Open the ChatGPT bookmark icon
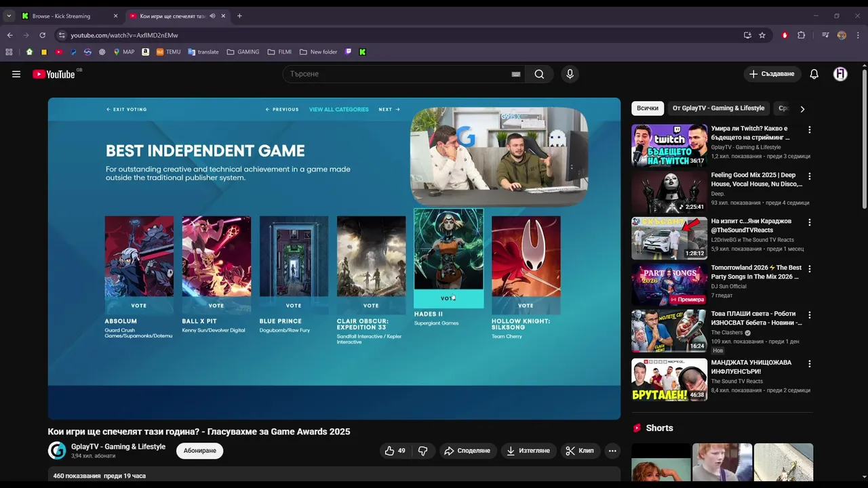This screenshot has height=488, width=868. click(x=102, y=52)
